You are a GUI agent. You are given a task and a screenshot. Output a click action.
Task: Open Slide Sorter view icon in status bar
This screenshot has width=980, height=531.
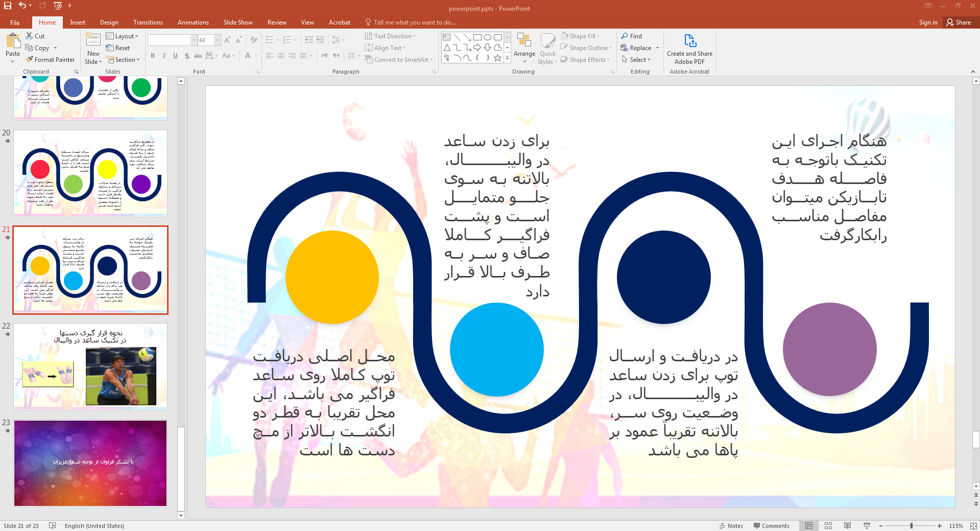(828, 525)
